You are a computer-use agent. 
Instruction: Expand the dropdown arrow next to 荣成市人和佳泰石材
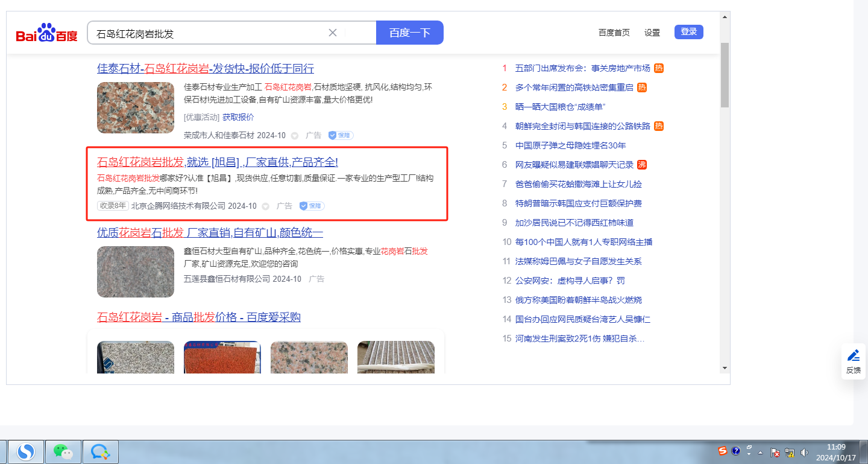[295, 136]
